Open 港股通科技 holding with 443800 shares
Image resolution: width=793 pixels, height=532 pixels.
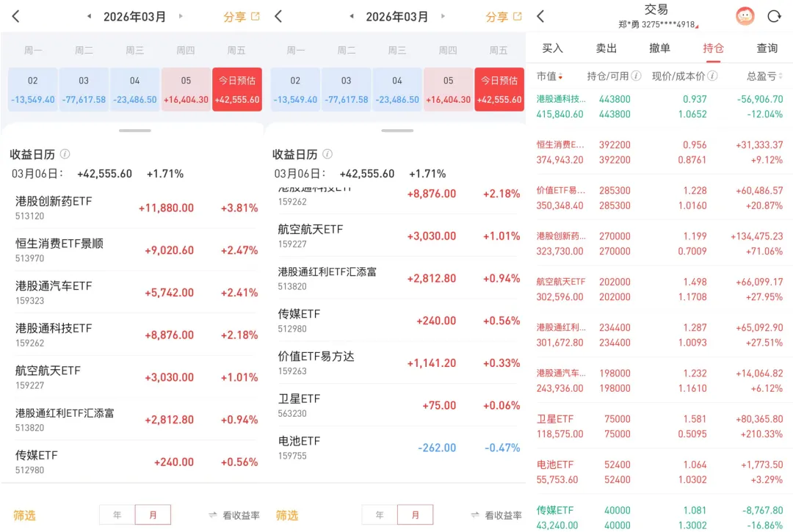click(659, 106)
